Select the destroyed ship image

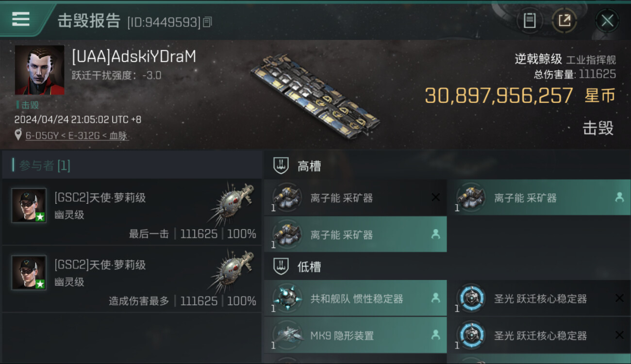click(x=316, y=93)
